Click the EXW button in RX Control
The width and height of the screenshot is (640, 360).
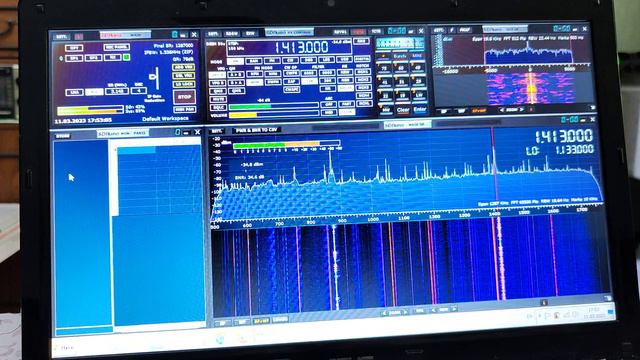click(250, 33)
